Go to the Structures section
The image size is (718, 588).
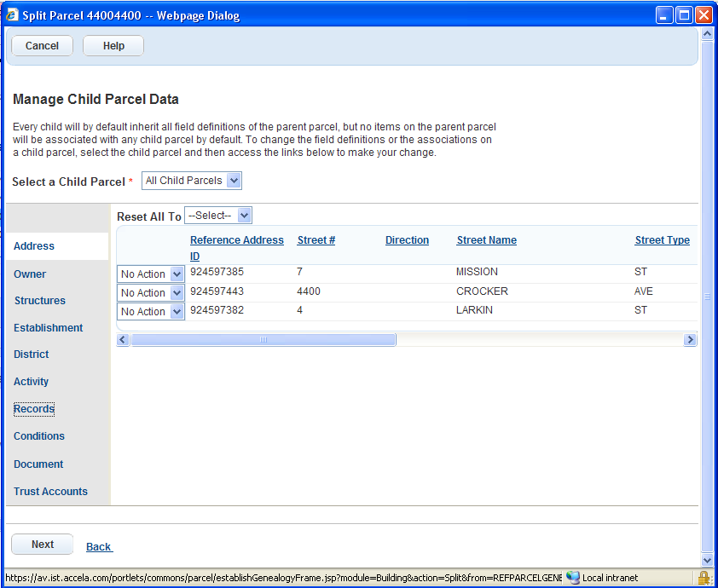[x=39, y=301]
